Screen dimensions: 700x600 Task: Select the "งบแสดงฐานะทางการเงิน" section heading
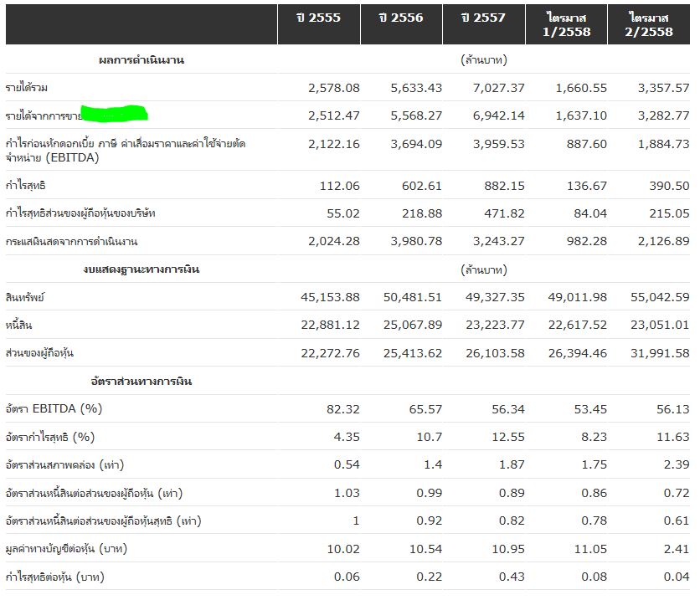(142, 269)
